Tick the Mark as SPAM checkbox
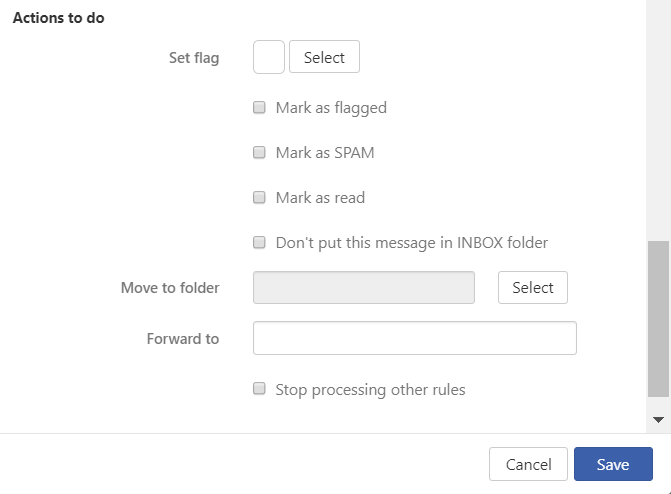671x494 pixels. 259,152
